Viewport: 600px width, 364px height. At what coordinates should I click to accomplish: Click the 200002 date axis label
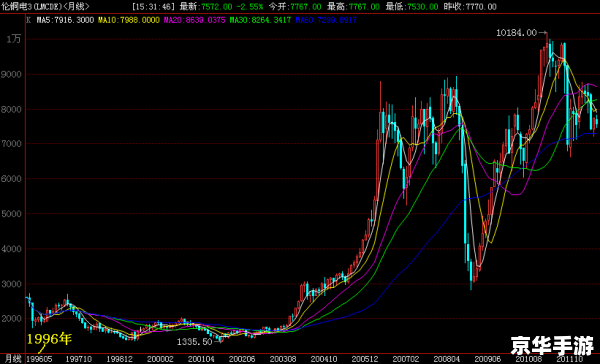160,359
